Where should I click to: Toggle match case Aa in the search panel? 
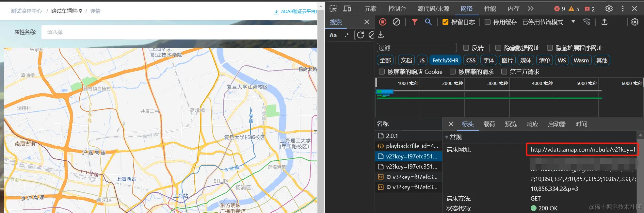pos(333,35)
